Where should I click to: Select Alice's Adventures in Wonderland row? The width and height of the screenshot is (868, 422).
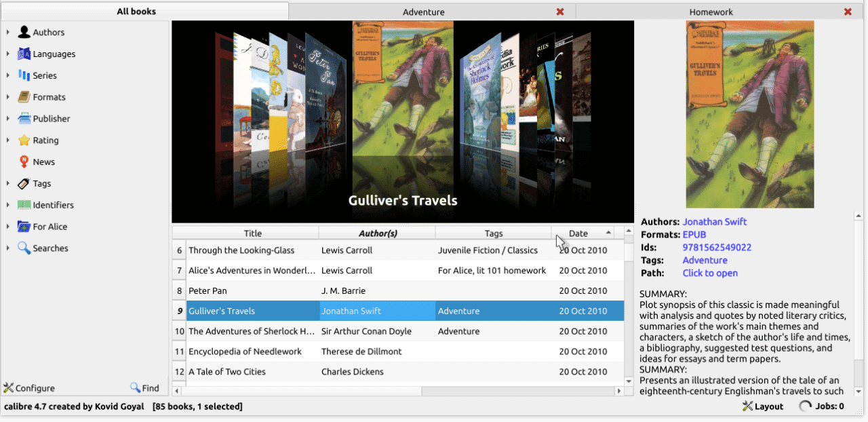click(398, 271)
